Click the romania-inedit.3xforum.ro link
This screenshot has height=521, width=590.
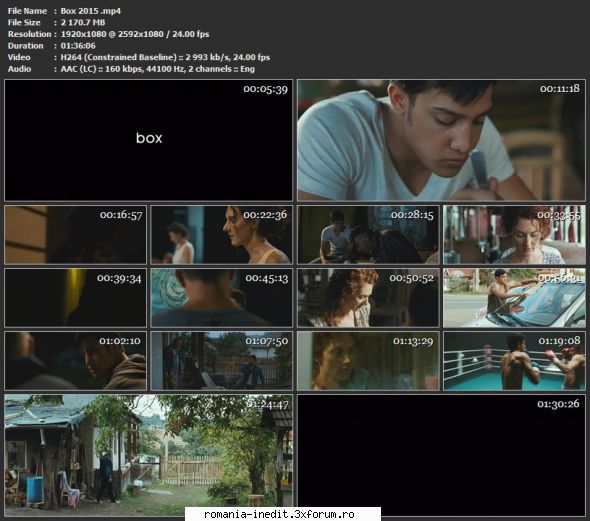[x=279, y=514]
